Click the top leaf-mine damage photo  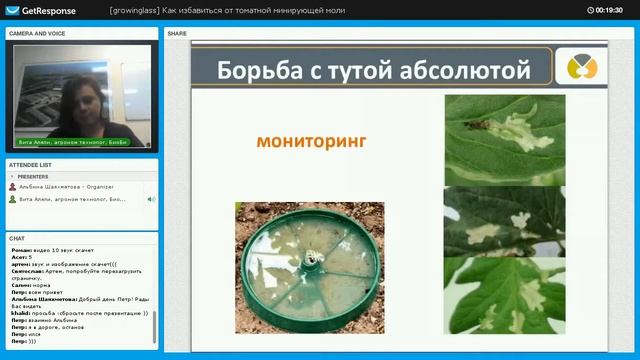click(x=505, y=140)
